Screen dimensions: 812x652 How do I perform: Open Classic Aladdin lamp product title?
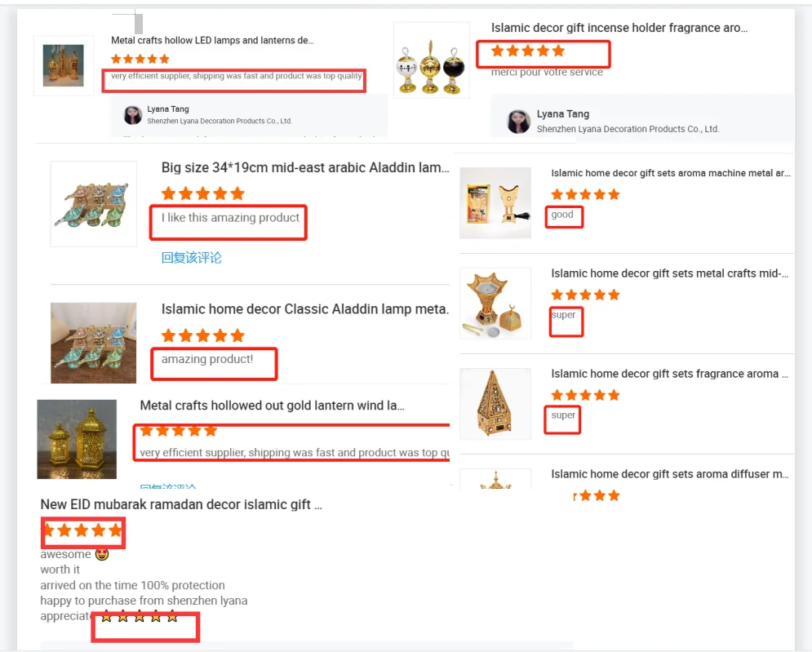pos(305,309)
